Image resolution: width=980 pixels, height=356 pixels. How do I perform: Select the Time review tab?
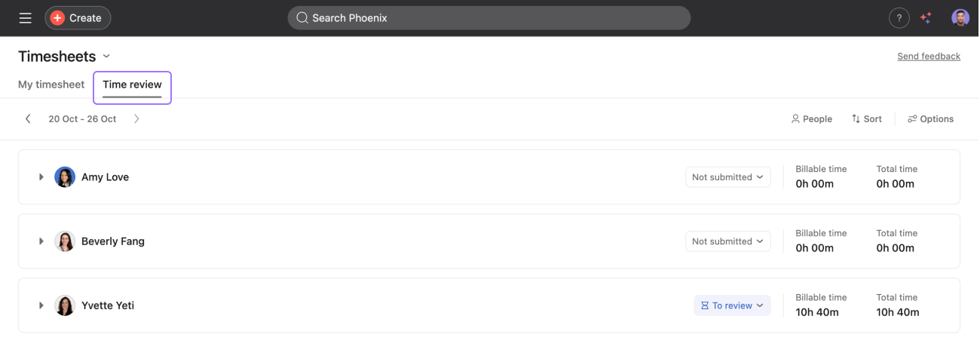(132, 84)
